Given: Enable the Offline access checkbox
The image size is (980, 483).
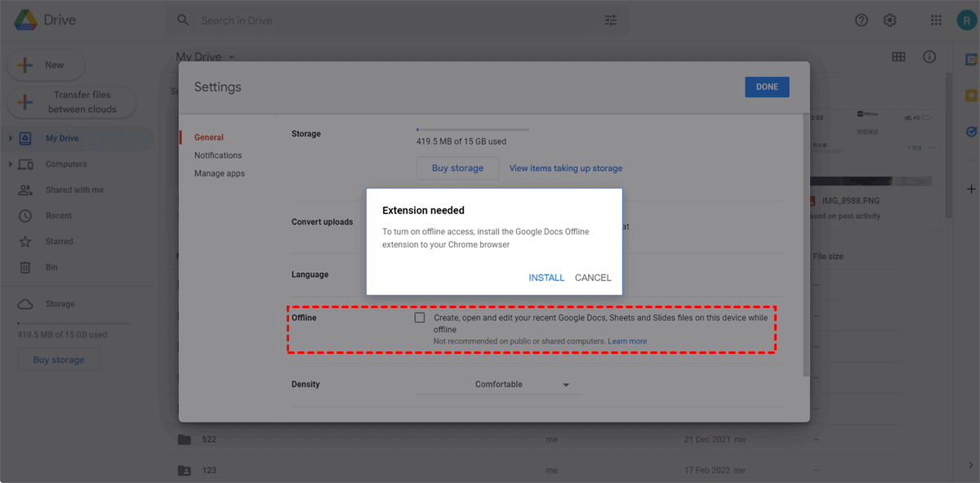Looking at the screenshot, I should [420, 317].
